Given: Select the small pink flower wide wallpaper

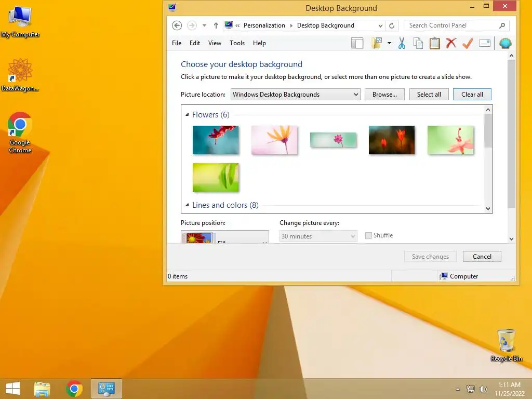Looking at the screenshot, I should [333, 140].
